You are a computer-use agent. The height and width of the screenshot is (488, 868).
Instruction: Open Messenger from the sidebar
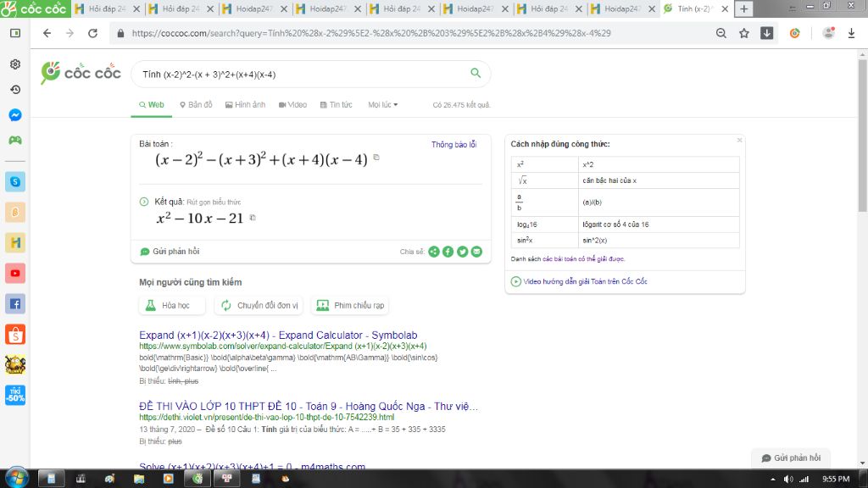click(x=15, y=115)
